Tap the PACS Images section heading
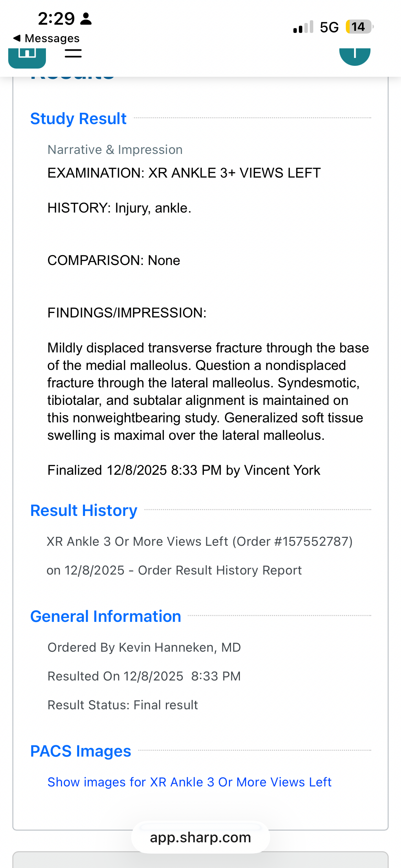Viewport: 401px width, 868px height. [x=81, y=751]
